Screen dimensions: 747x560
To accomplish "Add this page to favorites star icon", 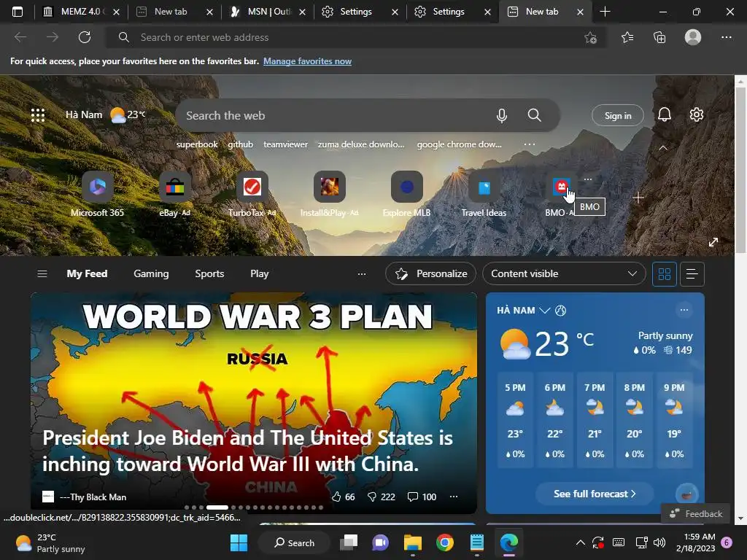I will [590, 38].
